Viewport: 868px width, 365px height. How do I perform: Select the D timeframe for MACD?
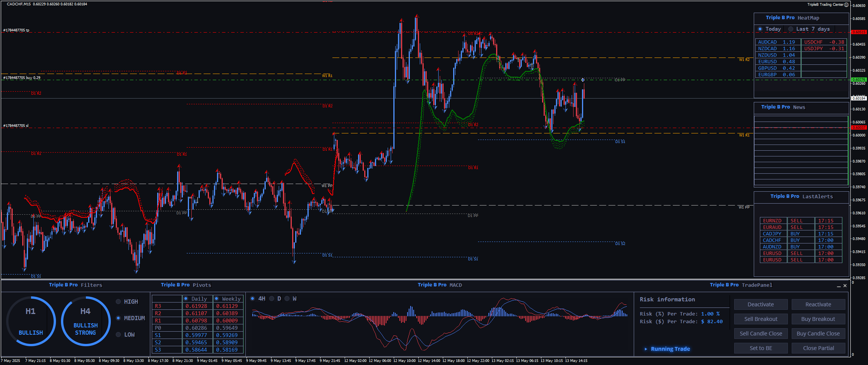(x=272, y=299)
